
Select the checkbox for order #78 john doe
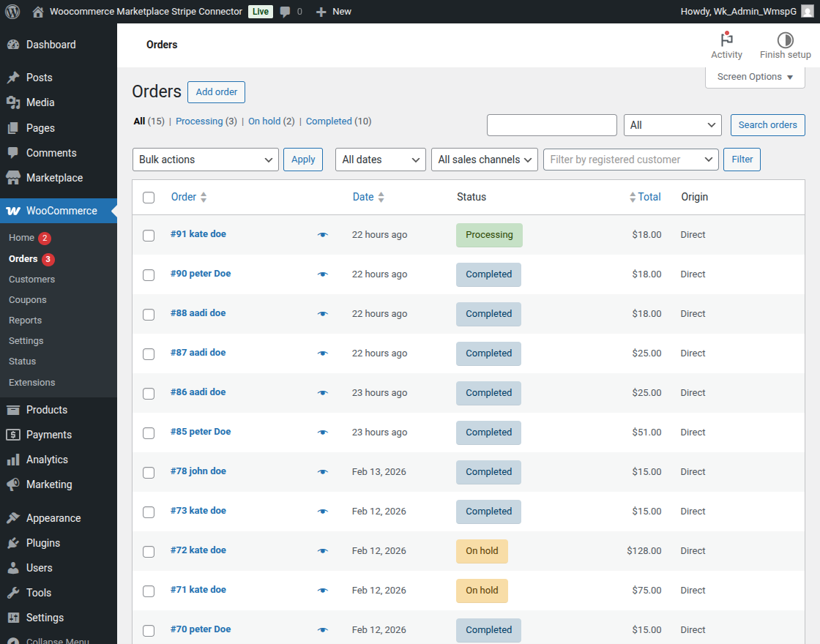(149, 473)
